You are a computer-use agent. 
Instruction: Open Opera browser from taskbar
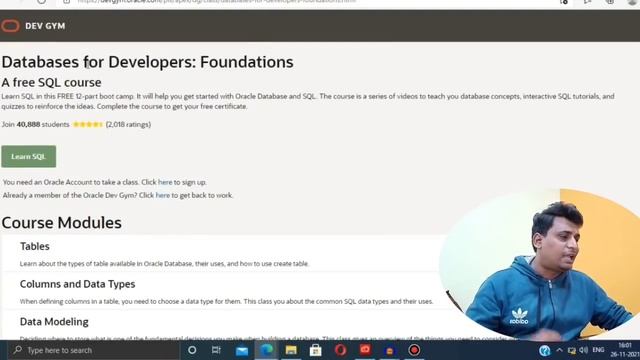[x=340, y=350]
